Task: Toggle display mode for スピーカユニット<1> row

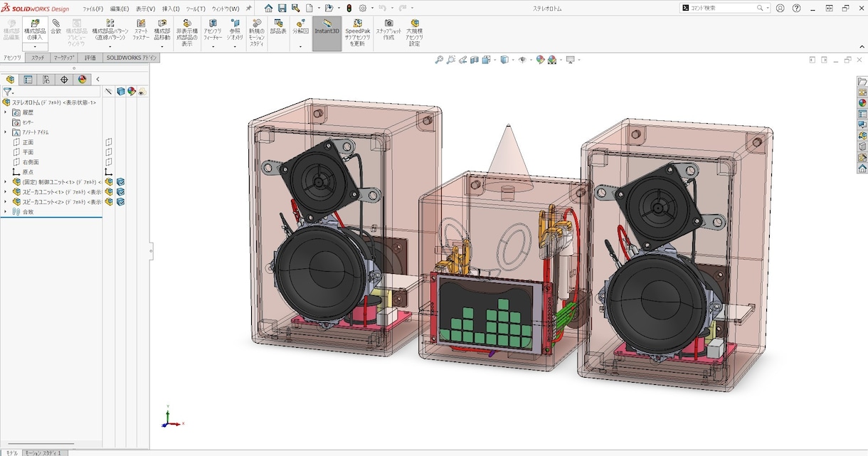Action: pyautogui.click(x=120, y=192)
